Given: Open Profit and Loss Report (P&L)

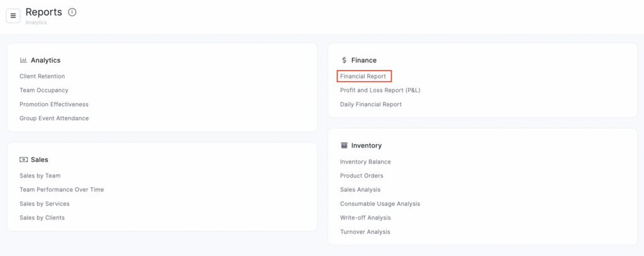Looking at the screenshot, I should pos(380,90).
